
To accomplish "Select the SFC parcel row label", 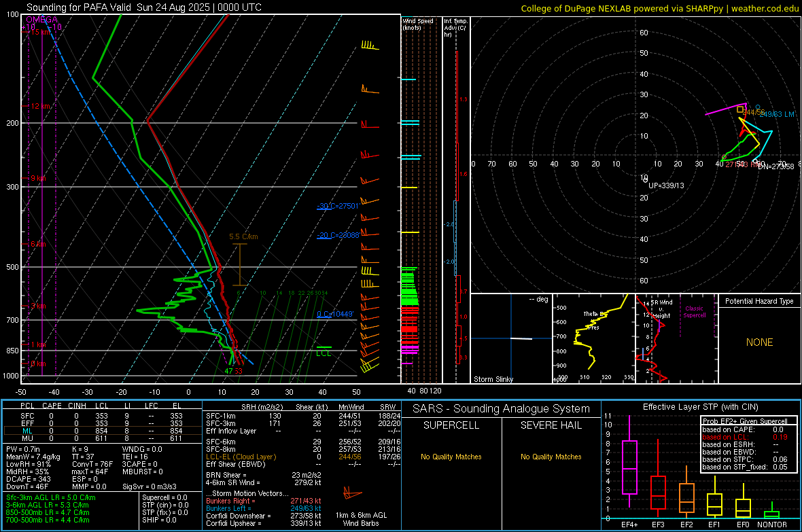I will pyautogui.click(x=27, y=416).
